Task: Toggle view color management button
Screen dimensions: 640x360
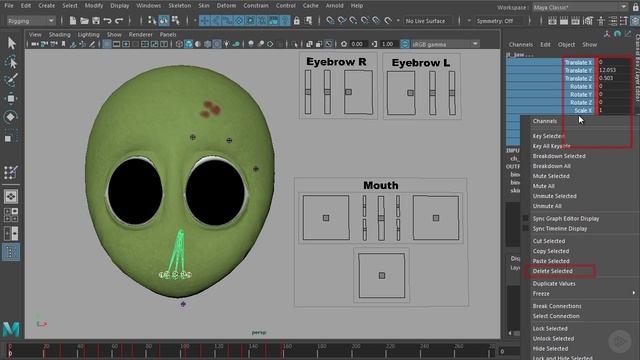Action: 404,44
